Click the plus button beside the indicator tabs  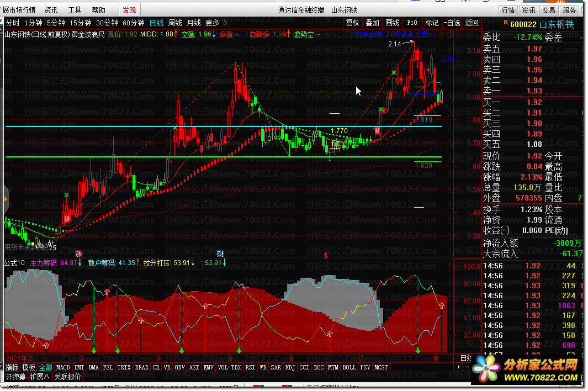(x=458, y=367)
